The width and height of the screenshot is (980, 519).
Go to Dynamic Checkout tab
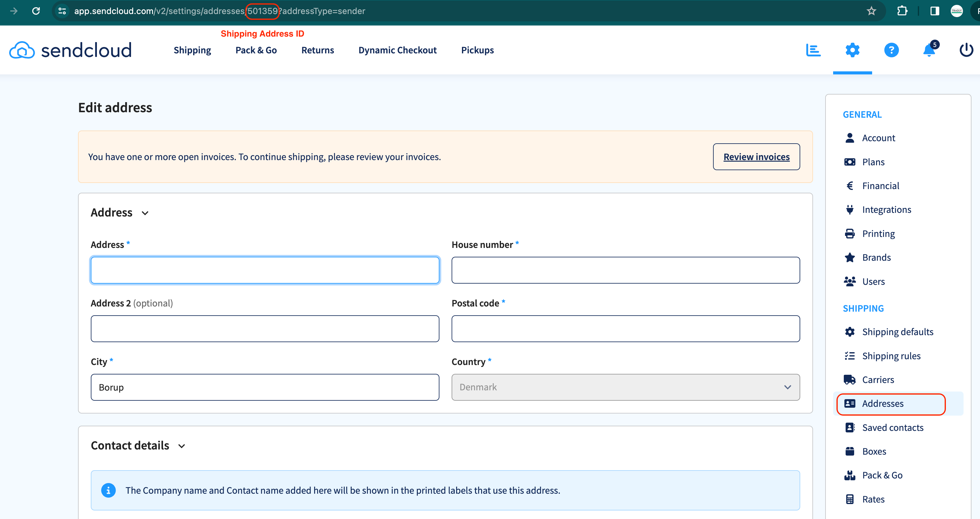coord(397,50)
